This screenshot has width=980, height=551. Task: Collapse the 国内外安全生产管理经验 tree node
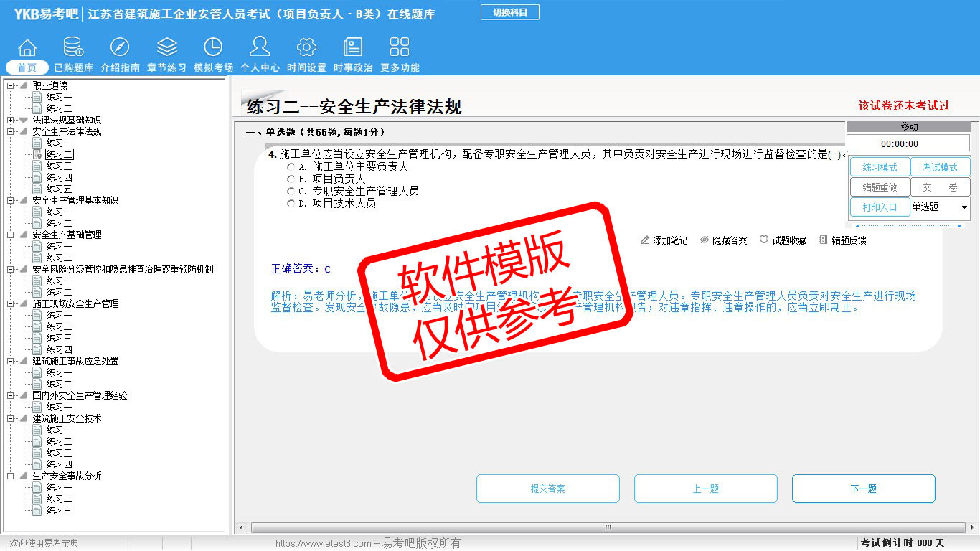[x=10, y=395]
